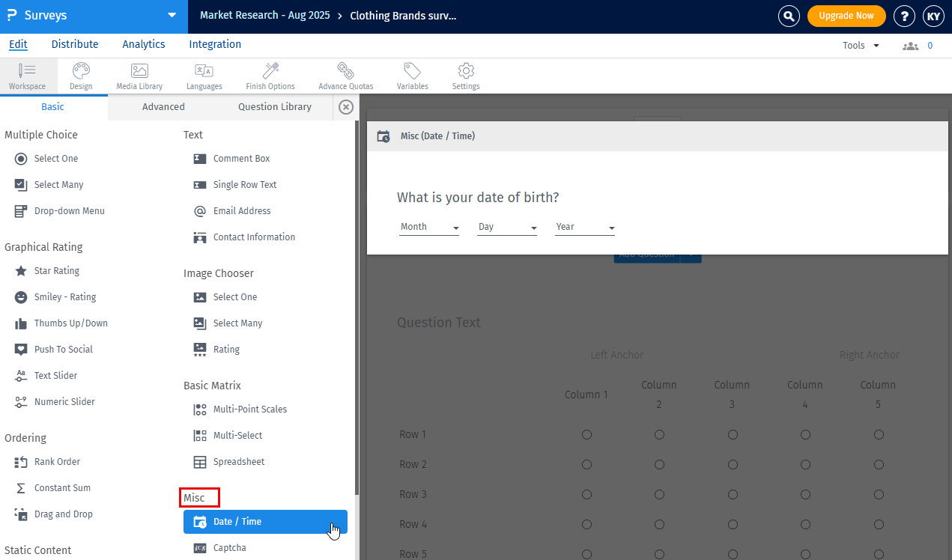Expand the Month dropdown
The image size is (952, 560).
[x=429, y=228]
